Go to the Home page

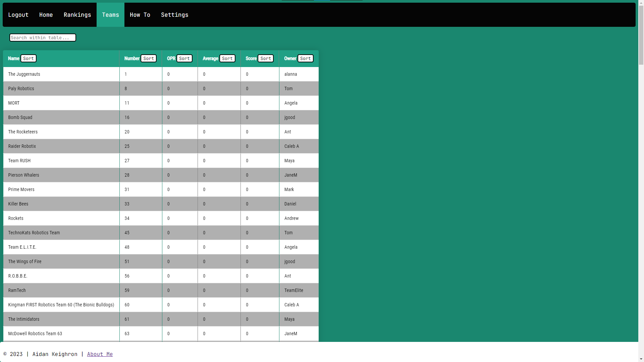coord(46,15)
